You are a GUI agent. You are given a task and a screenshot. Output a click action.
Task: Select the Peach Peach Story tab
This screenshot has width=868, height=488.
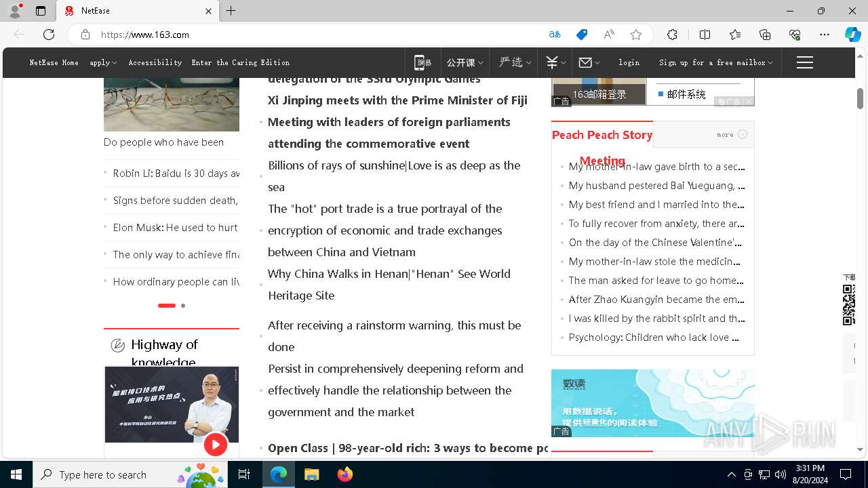602,135
